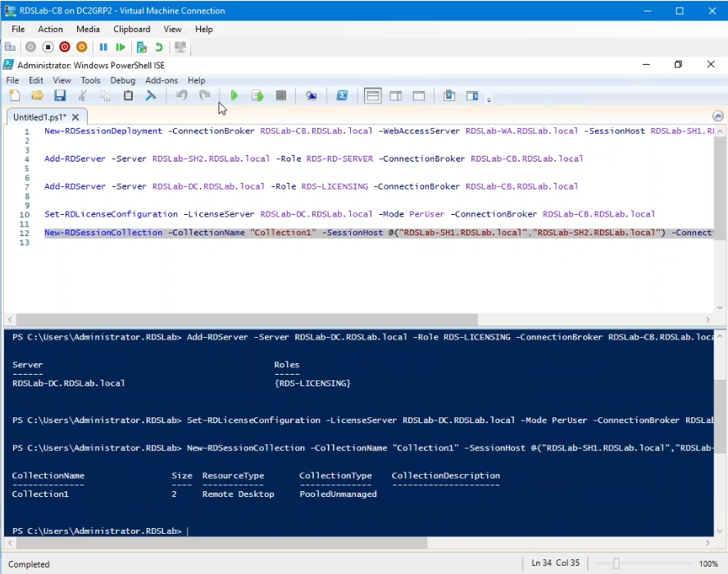Create a new script with the New icon

click(13, 95)
